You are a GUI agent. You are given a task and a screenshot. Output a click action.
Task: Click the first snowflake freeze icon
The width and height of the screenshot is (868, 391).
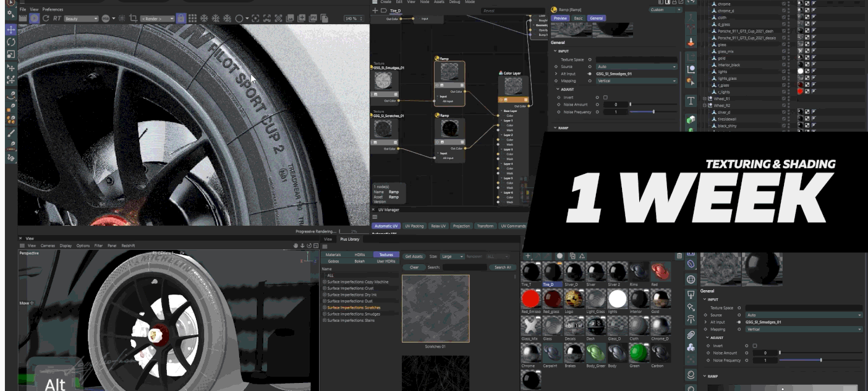[205, 19]
